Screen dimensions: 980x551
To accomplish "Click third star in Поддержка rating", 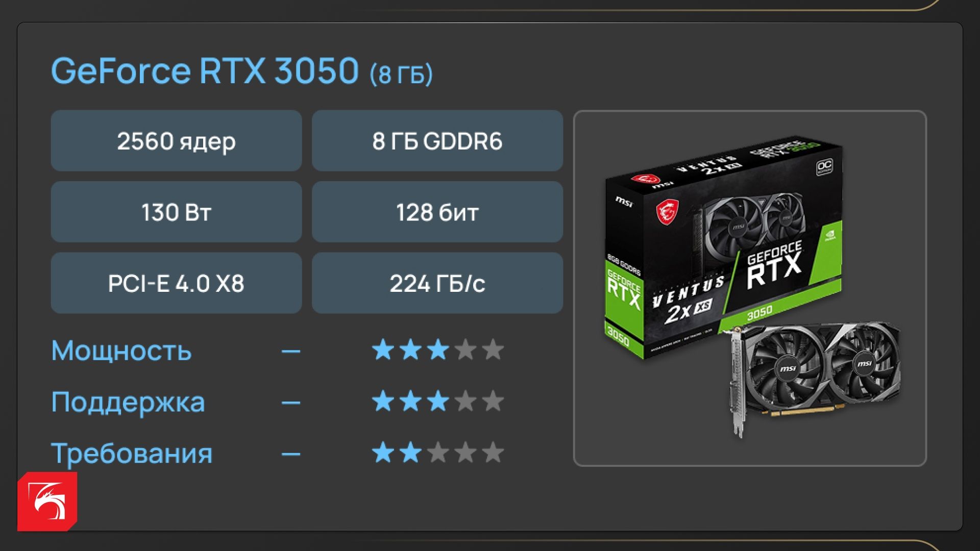I will [438, 402].
